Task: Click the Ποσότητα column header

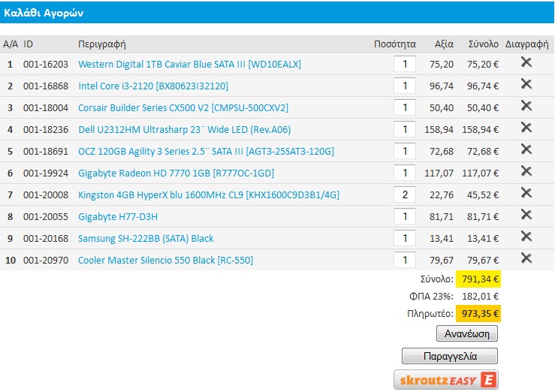Action: pyautogui.click(x=395, y=44)
